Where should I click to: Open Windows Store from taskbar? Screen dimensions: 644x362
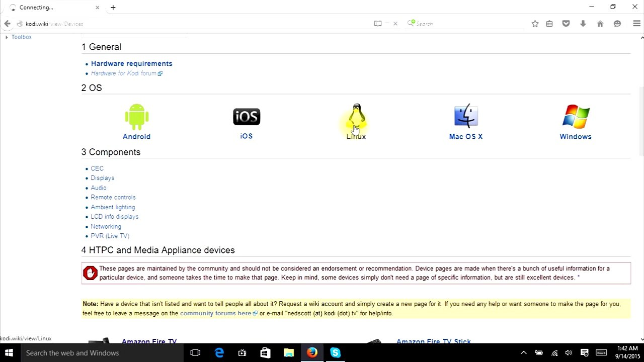click(x=265, y=353)
